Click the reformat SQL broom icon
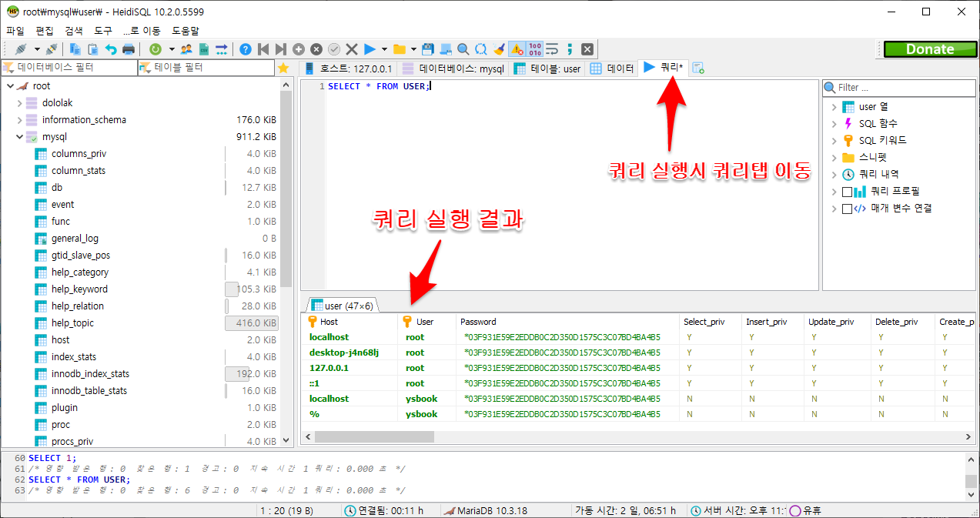Image resolution: width=980 pixels, height=518 pixels. click(499, 49)
